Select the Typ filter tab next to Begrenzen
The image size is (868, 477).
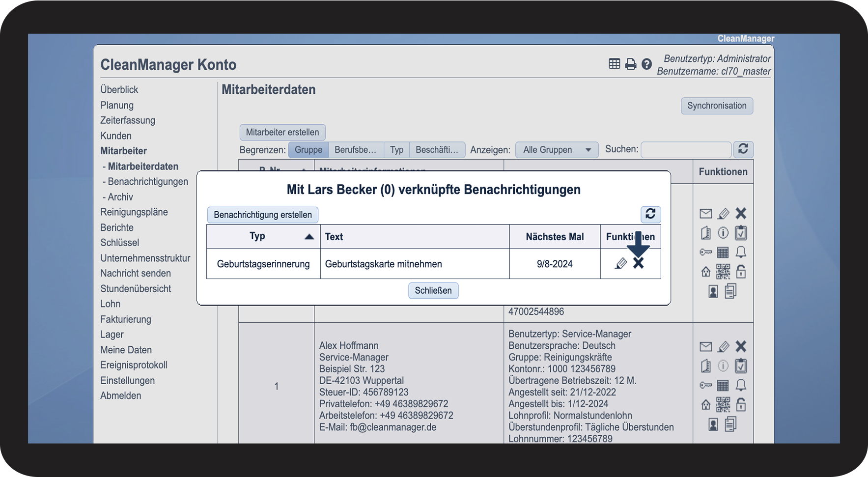(397, 150)
